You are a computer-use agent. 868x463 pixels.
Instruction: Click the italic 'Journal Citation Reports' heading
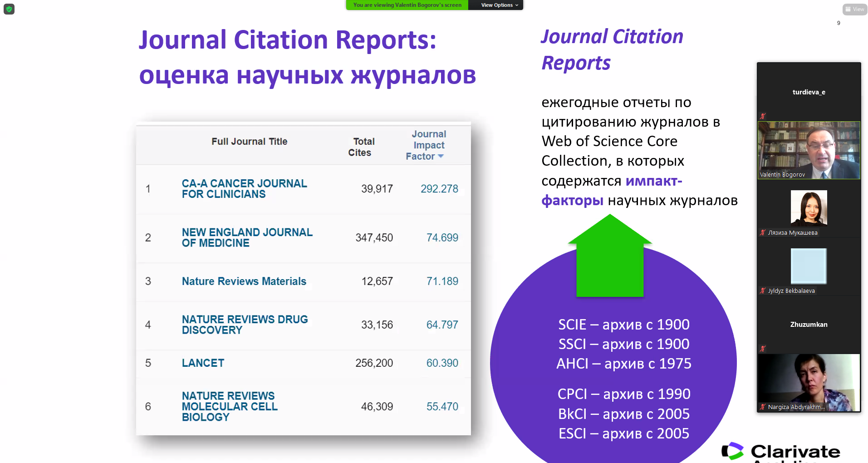pos(612,49)
